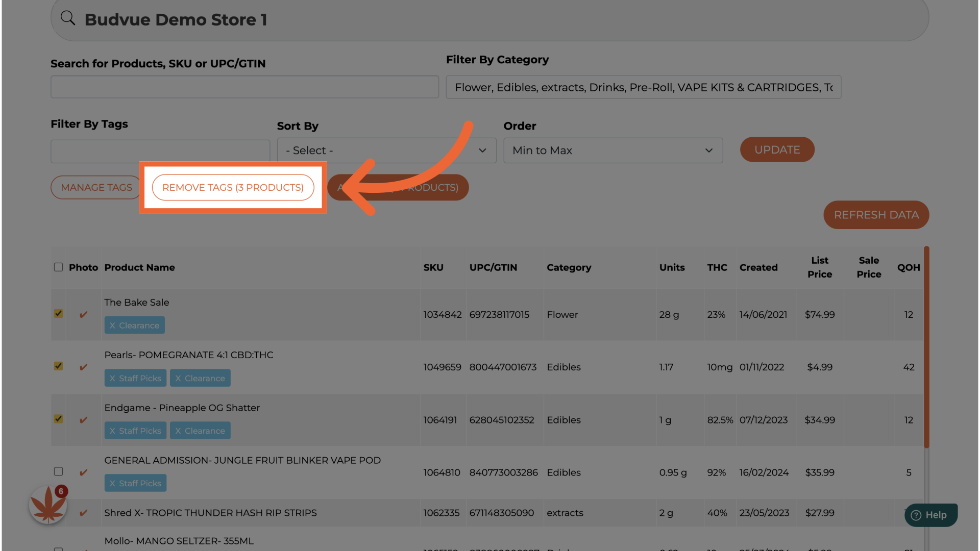
Task: Click the search magnifier icon beside Budvue Demo Store
Action: pyautogui.click(x=68, y=18)
